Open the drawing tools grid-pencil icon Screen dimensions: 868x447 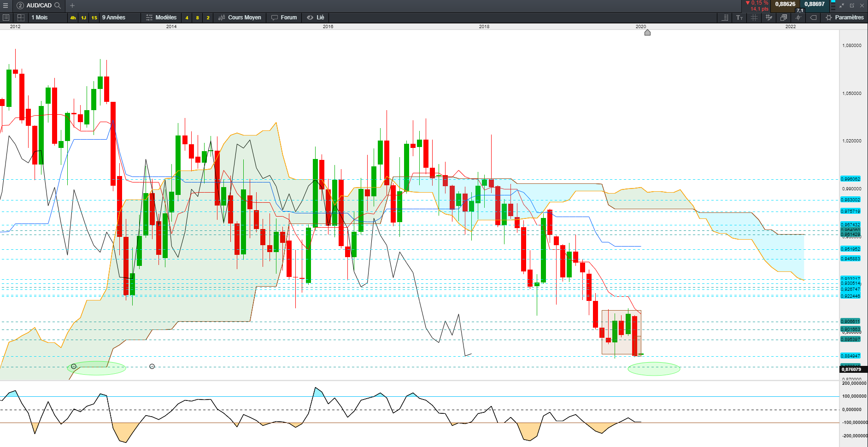coord(769,18)
